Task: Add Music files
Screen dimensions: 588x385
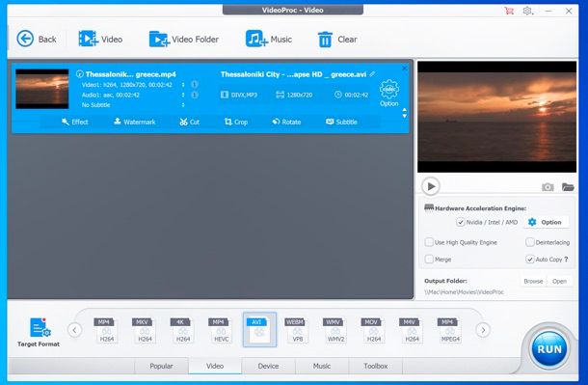Action: (269, 39)
